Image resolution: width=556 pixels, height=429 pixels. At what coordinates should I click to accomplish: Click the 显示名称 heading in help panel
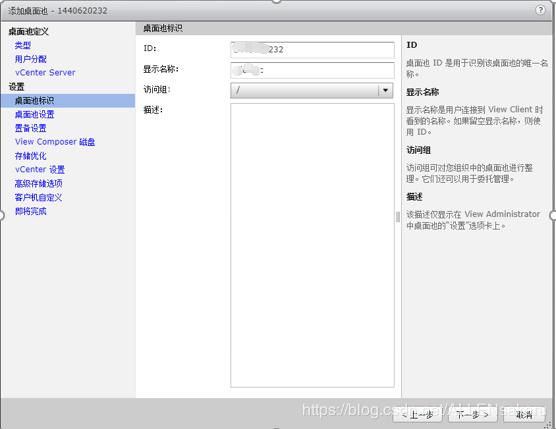pyautogui.click(x=423, y=92)
